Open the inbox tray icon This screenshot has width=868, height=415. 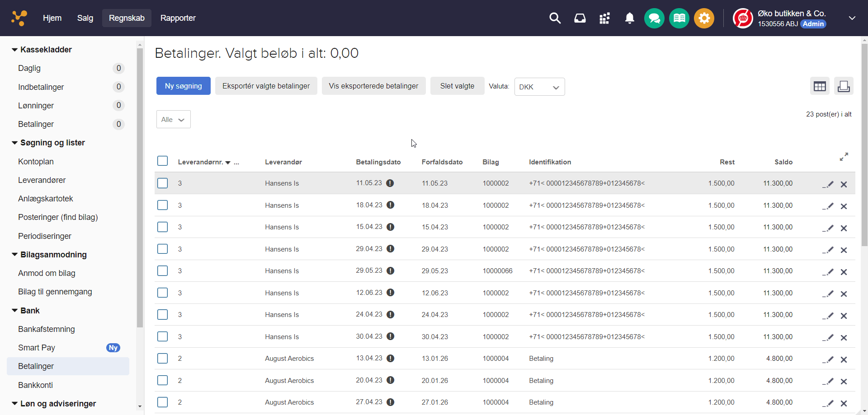[x=580, y=18]
